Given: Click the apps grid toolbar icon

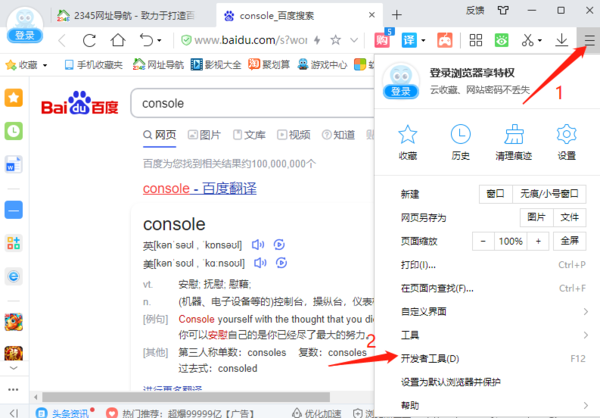Looking at the screenshot, I should [x=476, y=40].
